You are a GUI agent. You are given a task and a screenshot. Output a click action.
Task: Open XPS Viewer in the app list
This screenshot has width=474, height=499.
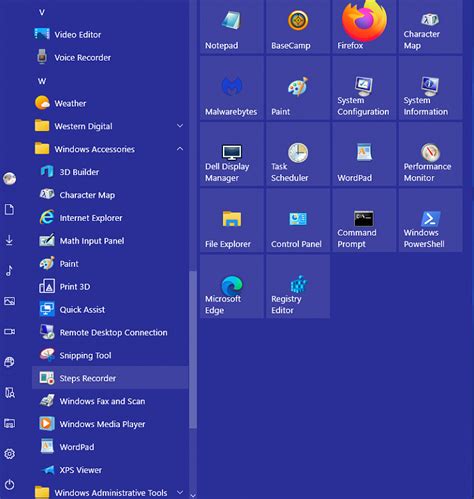pyautogui.click(x=110, y=470)
